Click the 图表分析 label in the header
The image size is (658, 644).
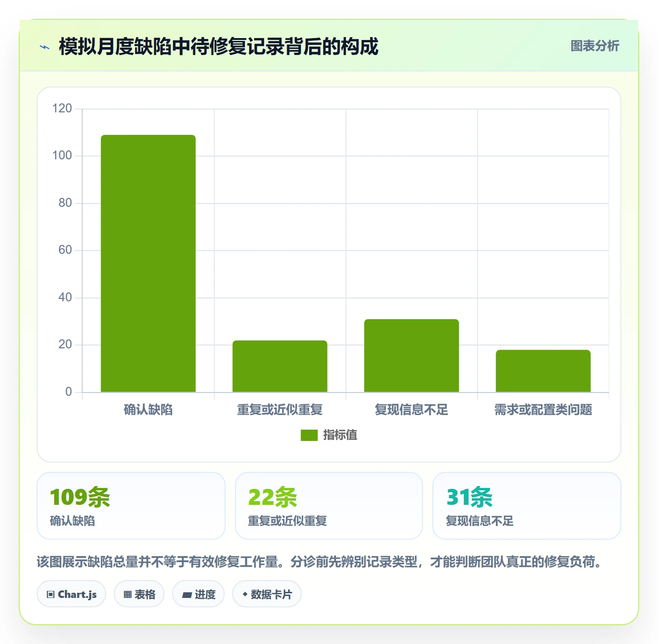point(595,46)
